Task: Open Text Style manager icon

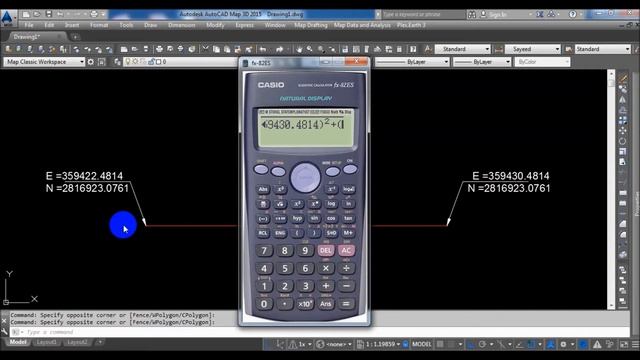Action: point(428,49)
